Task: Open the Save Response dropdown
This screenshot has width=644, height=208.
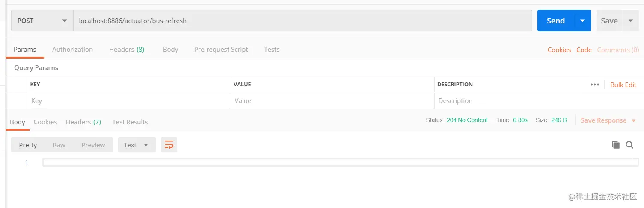Action: 608,120
